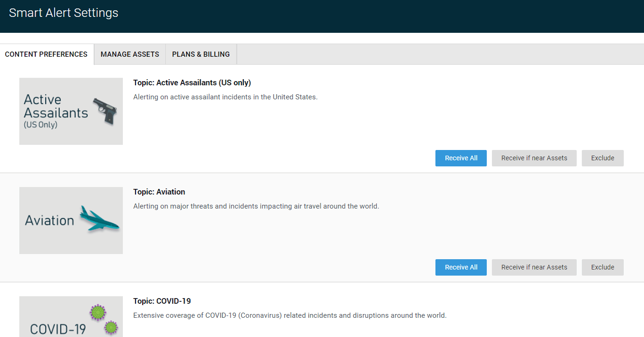644x337 pixels.
Task: Exclude the Aviation topic
Action: click(602, 267)
